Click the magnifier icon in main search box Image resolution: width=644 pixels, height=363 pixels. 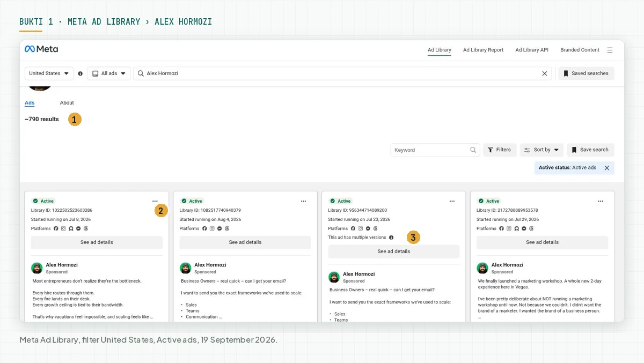click(x=141, y=73)
